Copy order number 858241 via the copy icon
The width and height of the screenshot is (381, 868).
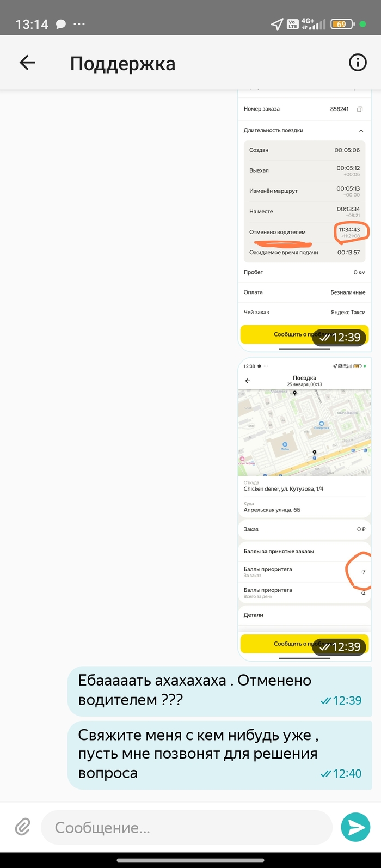(x=360, y=109)
